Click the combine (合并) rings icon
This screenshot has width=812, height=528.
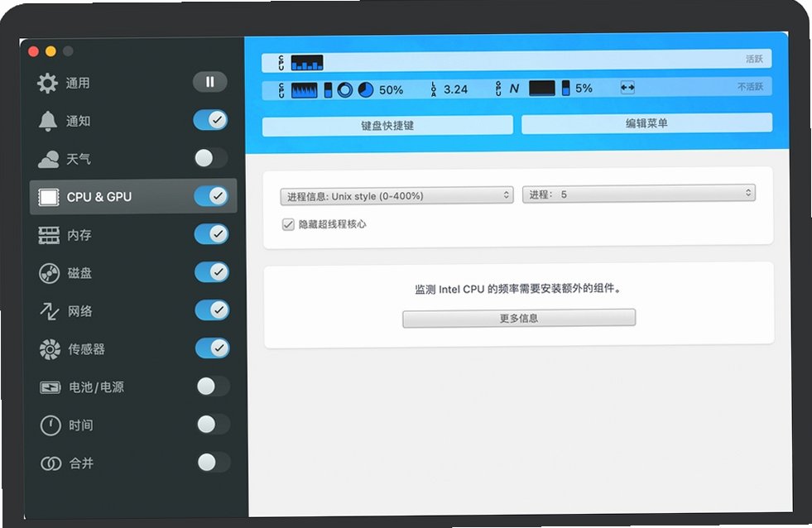[x=50, y=463]
